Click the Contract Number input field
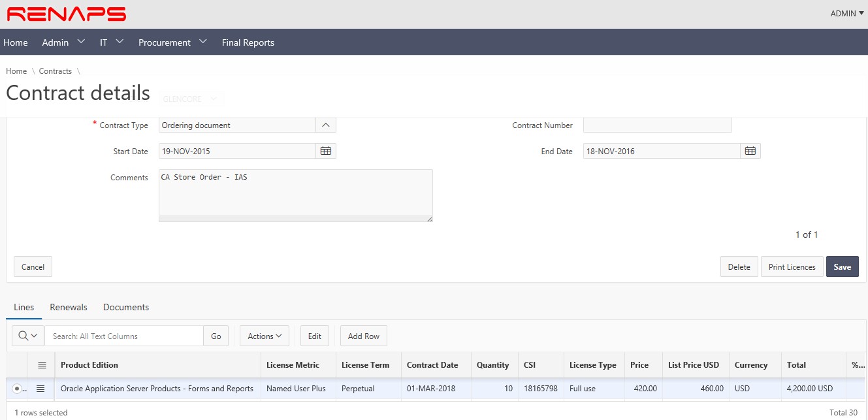 pyautogui.click(x=658, y=125)
